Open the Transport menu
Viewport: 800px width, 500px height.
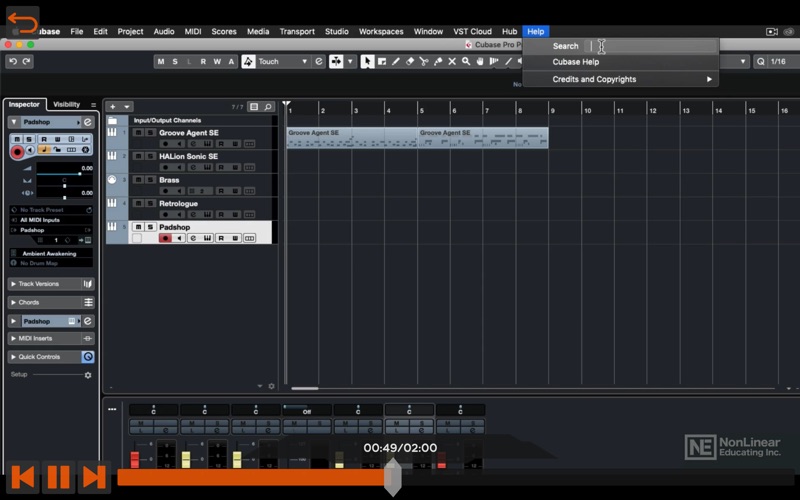click(297, 31)
